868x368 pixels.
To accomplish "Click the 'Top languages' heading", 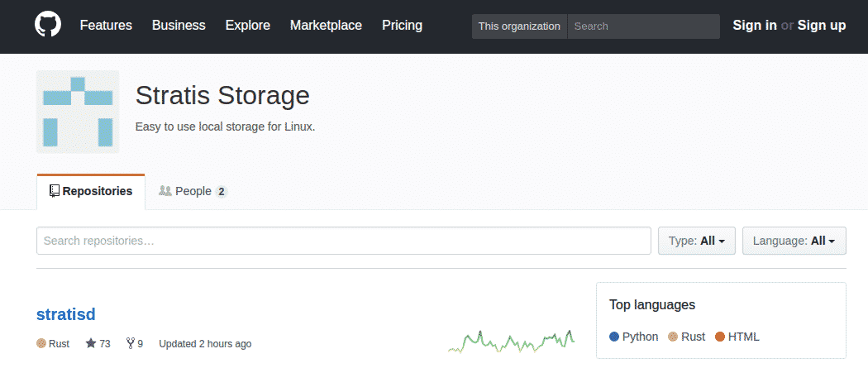I will pyautogui.click(x=652, y=305).
